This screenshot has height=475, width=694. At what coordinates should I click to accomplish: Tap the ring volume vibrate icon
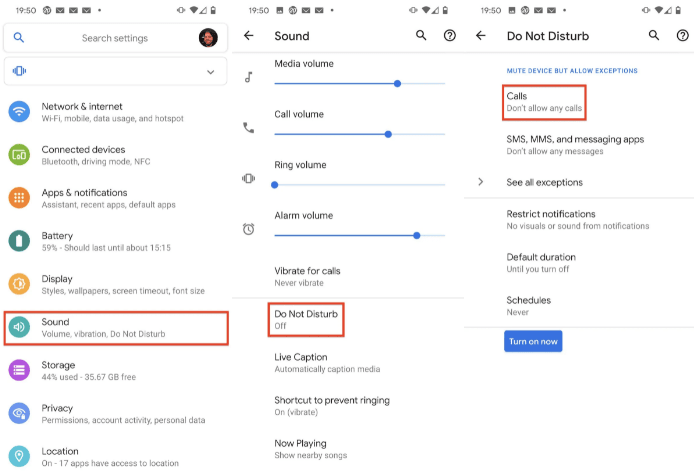coord(248,178)
